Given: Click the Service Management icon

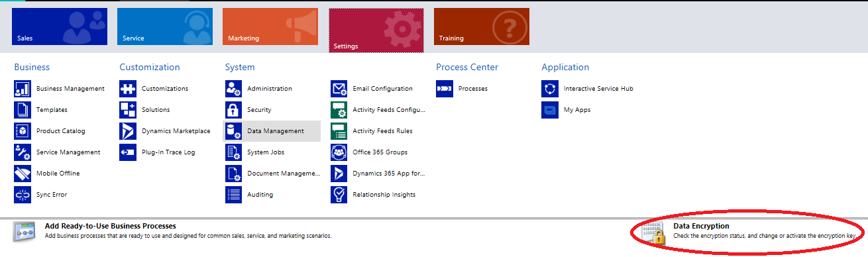Looking at the screenshot, I should (x=23, y=152).
